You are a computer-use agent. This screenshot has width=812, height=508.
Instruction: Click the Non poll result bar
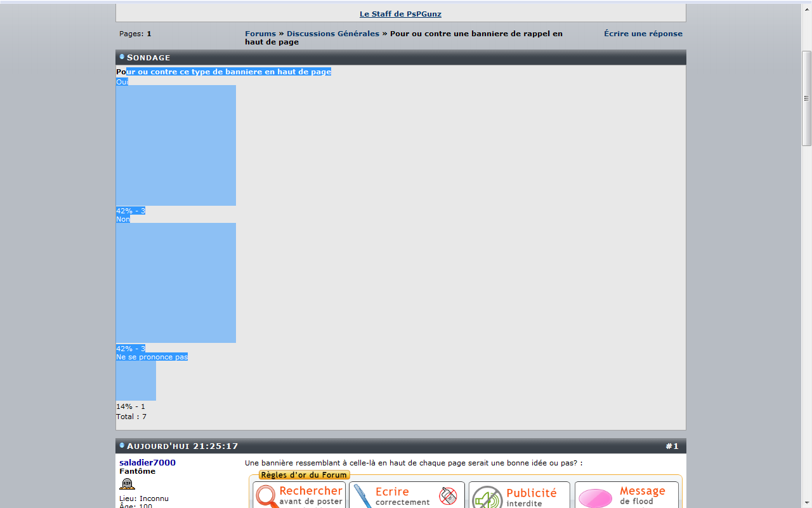(x=176, y=283)
